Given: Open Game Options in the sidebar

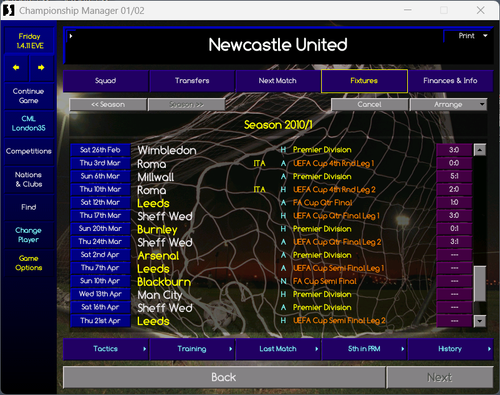Looking at the screenshot, I should (29, 263).
